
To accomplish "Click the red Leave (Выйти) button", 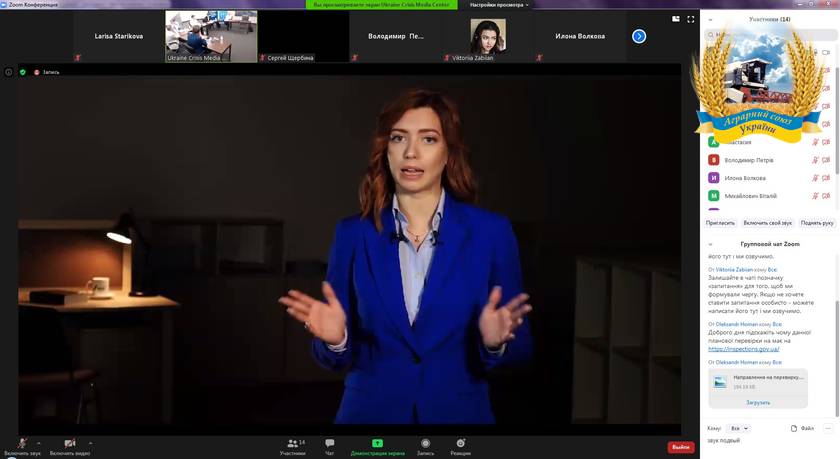I will tap(681, 447).
